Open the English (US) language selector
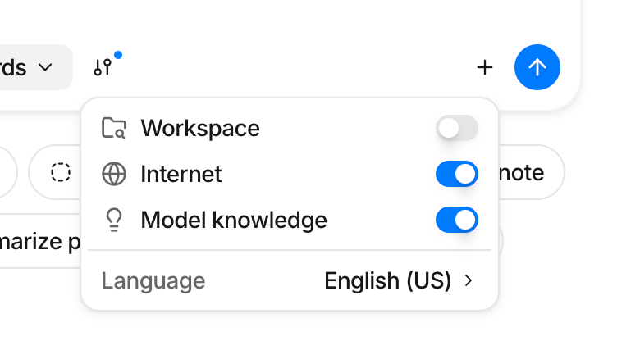Viewport: 640px width, 364px height. pyautogui.click(x=388, y=281)
